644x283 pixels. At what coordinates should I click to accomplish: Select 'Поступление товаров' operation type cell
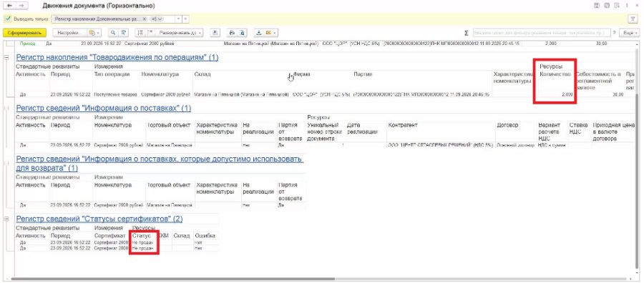tap(116, 94)
